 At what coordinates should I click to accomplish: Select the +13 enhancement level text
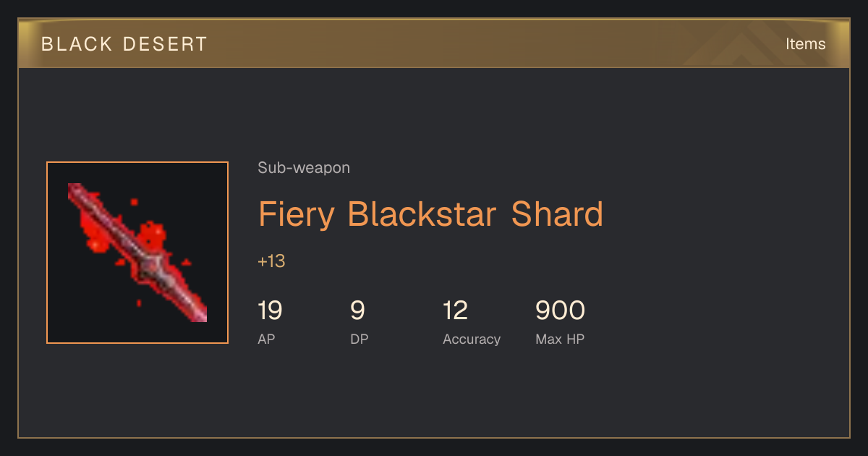(271, 261)
